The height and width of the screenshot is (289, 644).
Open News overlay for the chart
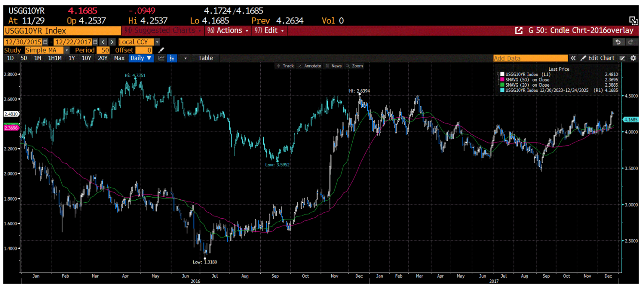336,66
